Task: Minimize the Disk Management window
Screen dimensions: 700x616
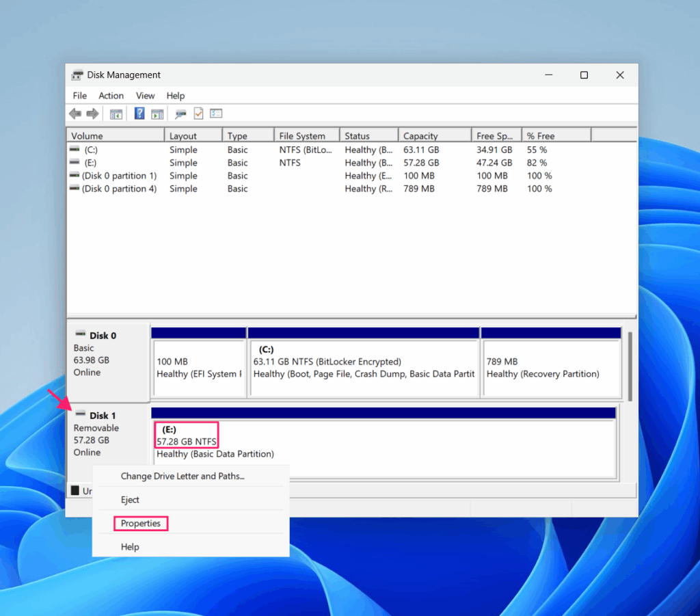Action: (x=549, y=75)
